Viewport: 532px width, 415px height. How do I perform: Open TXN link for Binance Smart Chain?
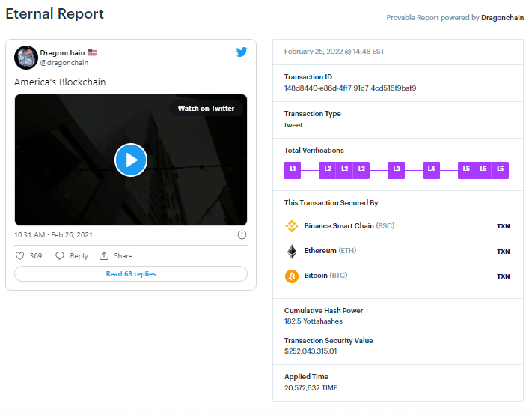(x=503, y=226)
